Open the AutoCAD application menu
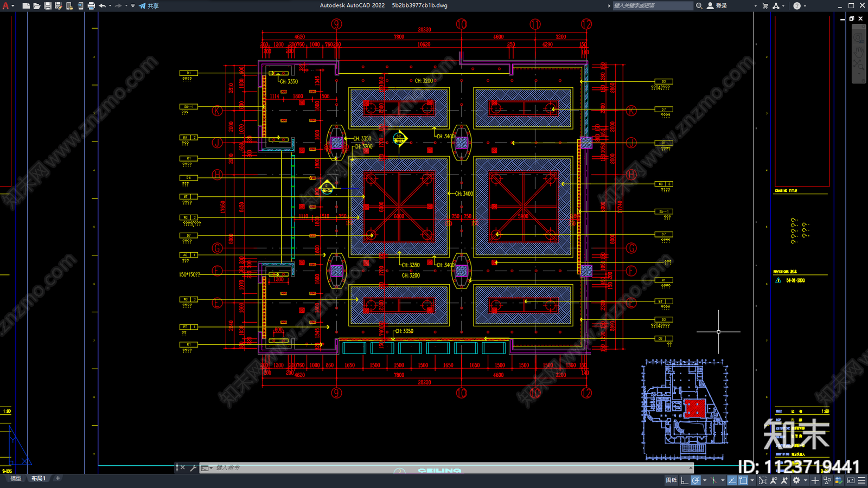 tap(5, 5)
